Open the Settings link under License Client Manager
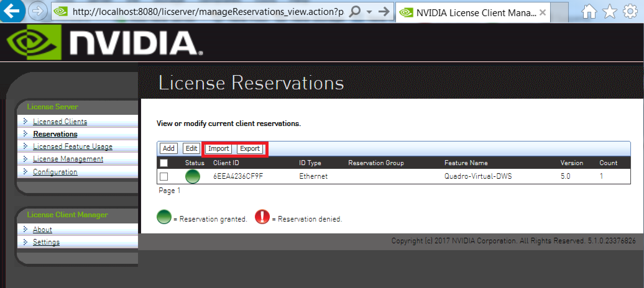This screenshot has width=644, height=288. 46,242
